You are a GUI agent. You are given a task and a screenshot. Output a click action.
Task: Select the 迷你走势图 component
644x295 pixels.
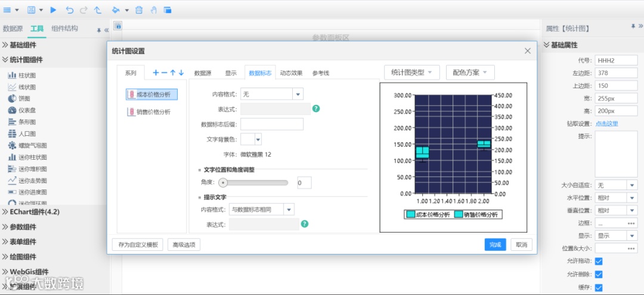pyautogui.click(x=27, y=181)
